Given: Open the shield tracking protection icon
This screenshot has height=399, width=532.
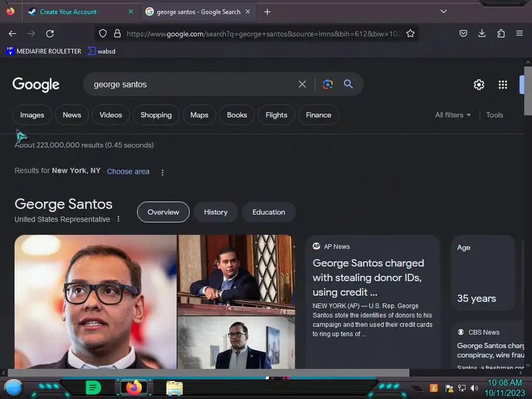Looking at the screenshot, I should 103,33.
